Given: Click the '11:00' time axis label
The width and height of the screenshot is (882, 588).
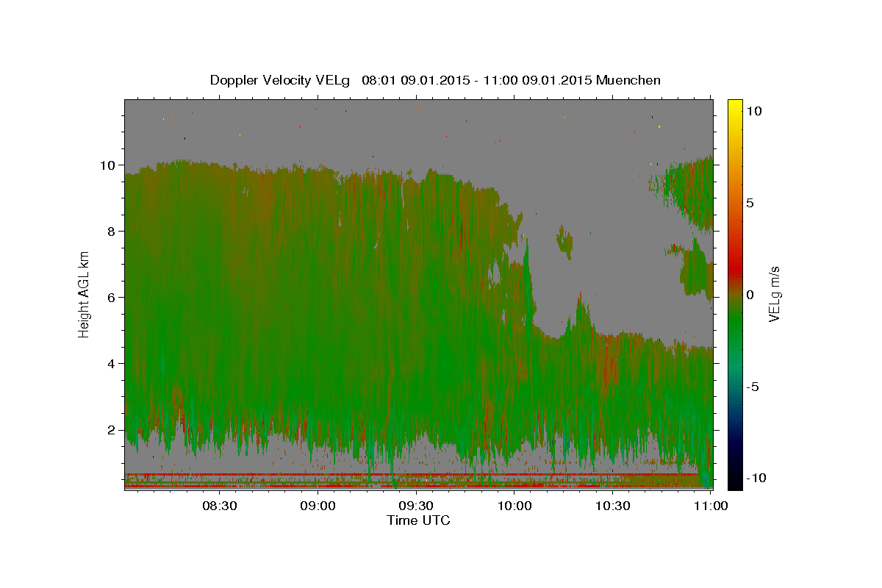Looking at the screenshot, I should click(x=711, y=506).
